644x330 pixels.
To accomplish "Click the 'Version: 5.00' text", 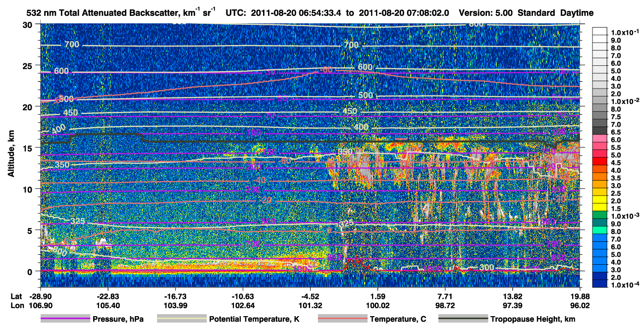I will click(x=486, y=13).
